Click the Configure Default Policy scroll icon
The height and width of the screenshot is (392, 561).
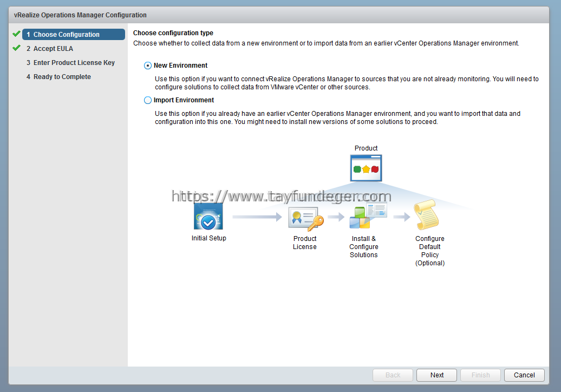pyautogui.click(x=426, y=214)
